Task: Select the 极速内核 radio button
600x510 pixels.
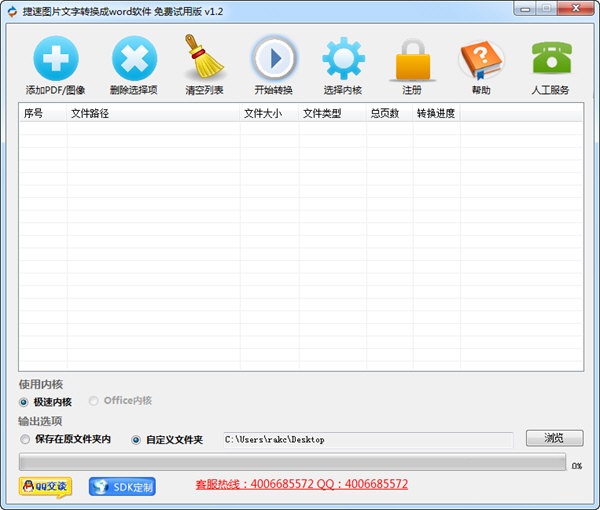Action: [x=23, y=402]
